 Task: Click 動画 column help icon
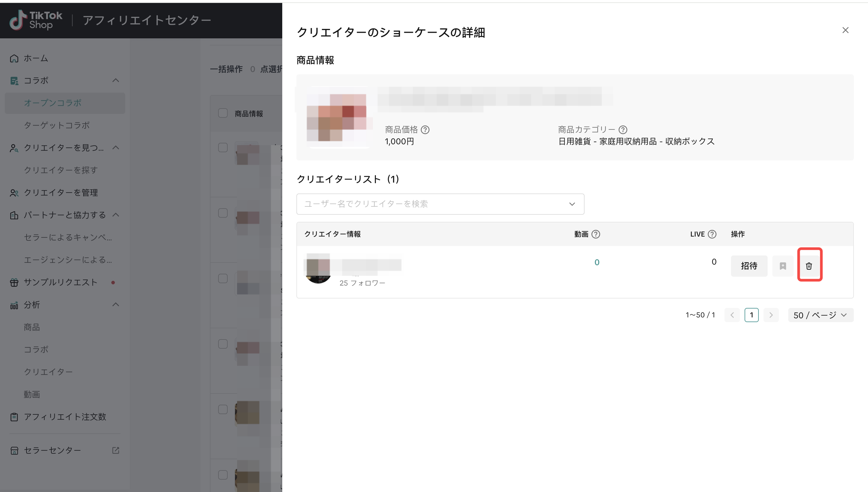pos(596,234)
